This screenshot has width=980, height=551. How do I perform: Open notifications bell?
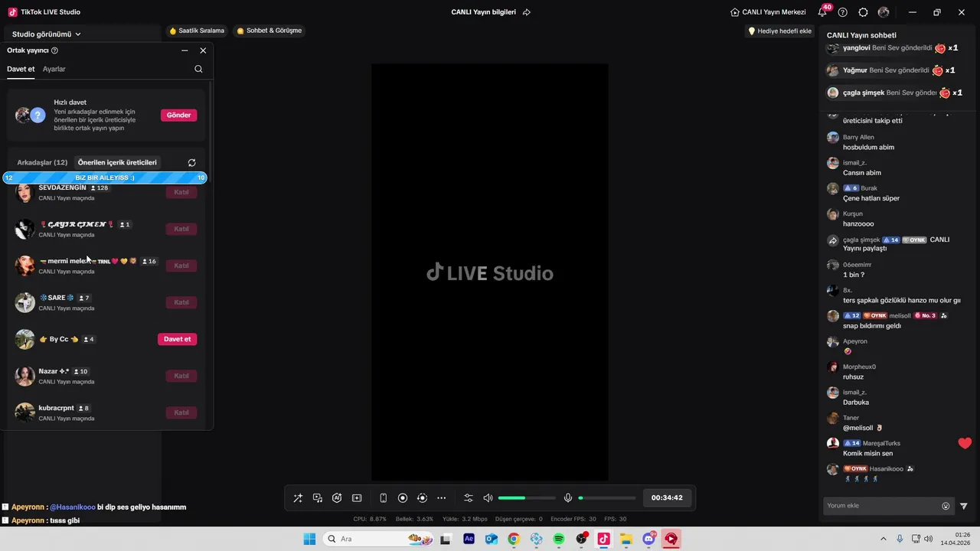coord(823,12)
